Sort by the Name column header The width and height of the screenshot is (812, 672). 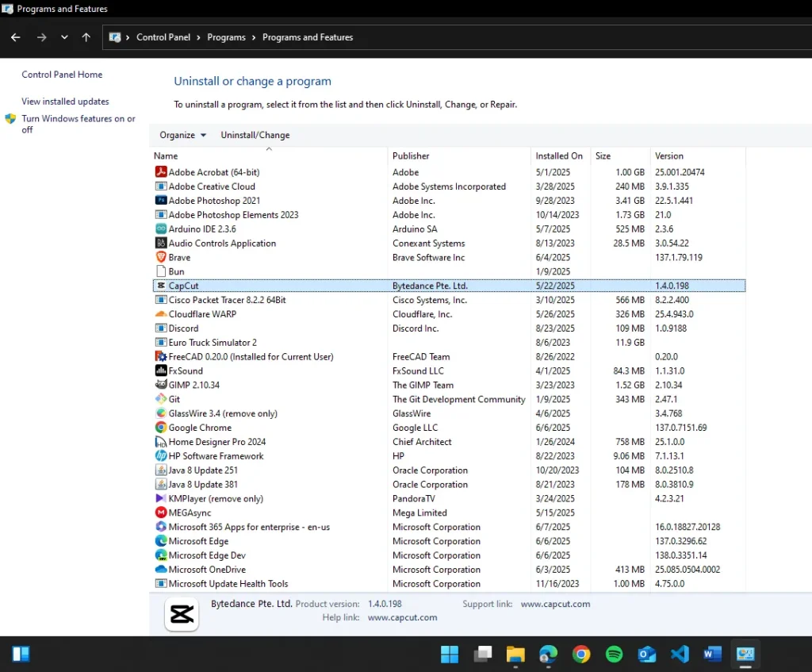coord(270,156)
